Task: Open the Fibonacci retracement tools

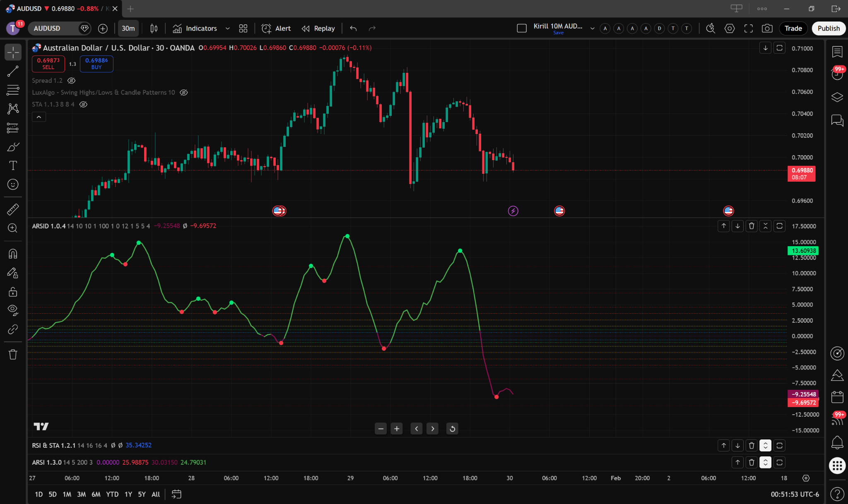Action: [13, 90]
